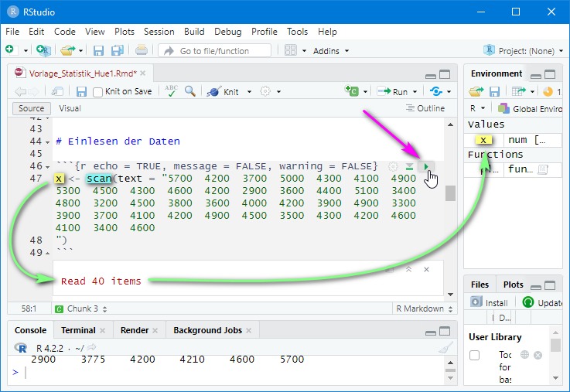
Task: View function source in Environment row
Action: coord(543,169)
